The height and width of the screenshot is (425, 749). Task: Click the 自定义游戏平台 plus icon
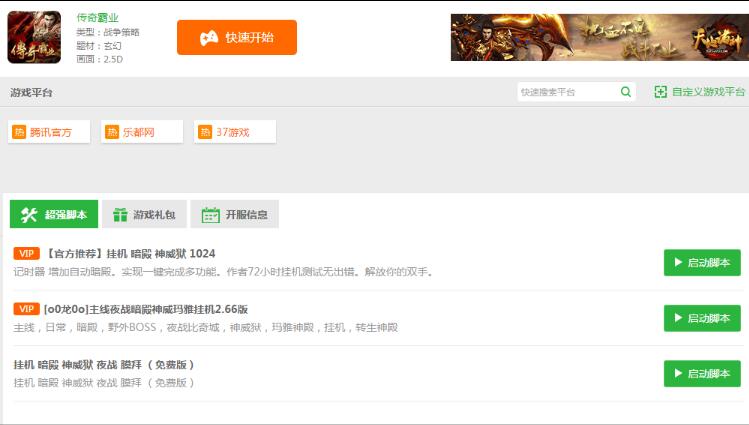click(x=661, y=92)
